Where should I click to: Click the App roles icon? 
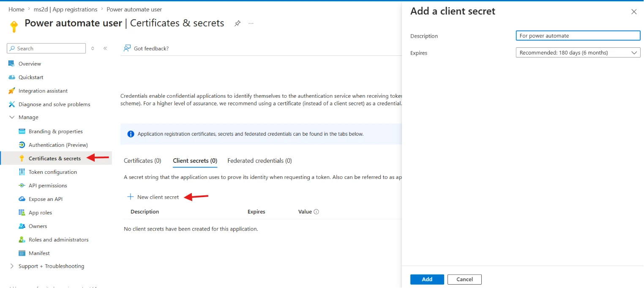pyautogui.click(x=22, y=213)
